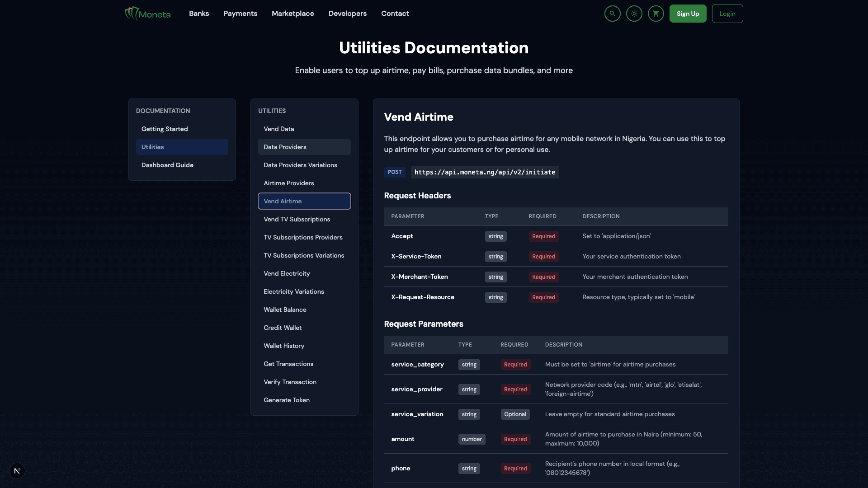Click the string badge in X-Service-Token row
The width and height of the screenshot is (868, 488).
click(495, 257)
